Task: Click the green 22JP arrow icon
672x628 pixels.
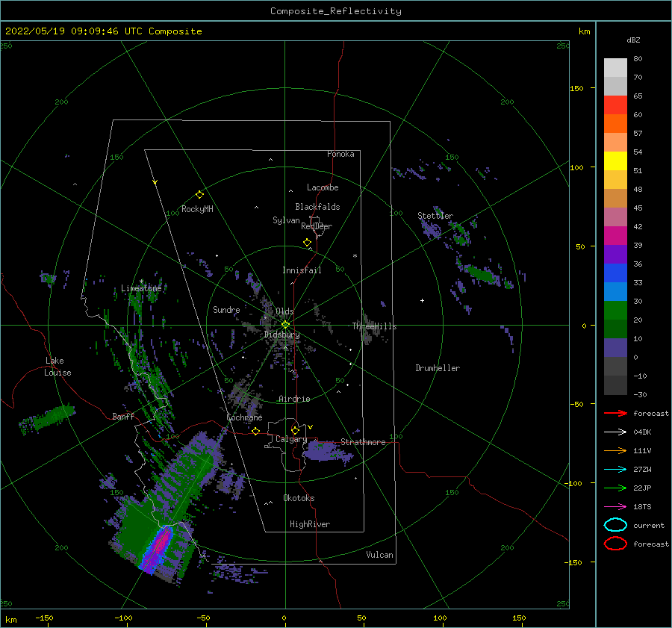Action: pyautogui.click(x=615, y=488)
